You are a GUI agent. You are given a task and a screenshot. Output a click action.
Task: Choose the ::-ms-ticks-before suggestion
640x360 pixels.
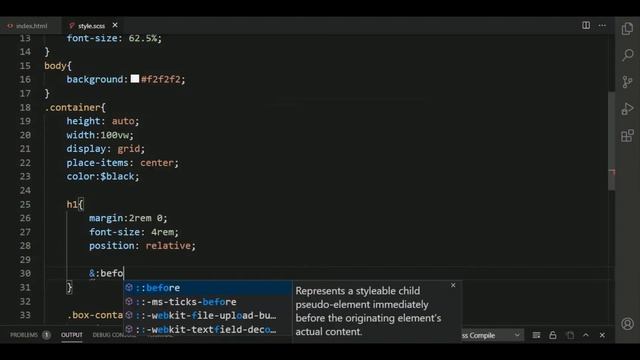[208, 302]
